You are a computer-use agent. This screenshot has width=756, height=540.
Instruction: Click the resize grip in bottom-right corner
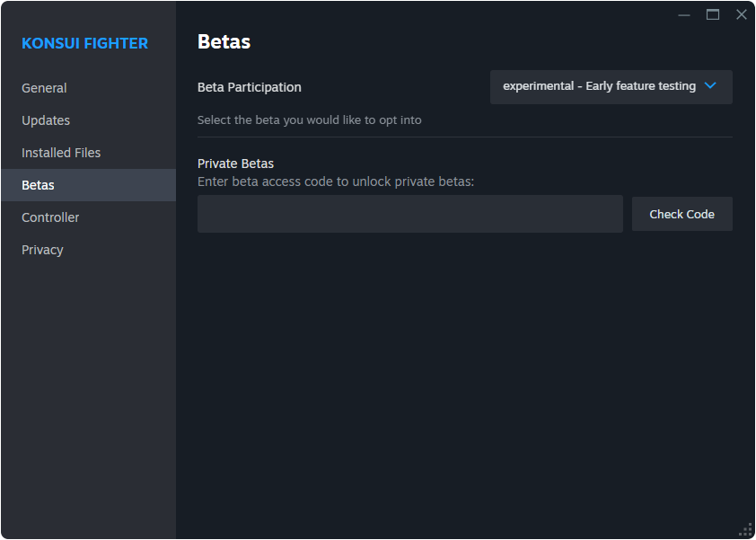click(745, 529)
